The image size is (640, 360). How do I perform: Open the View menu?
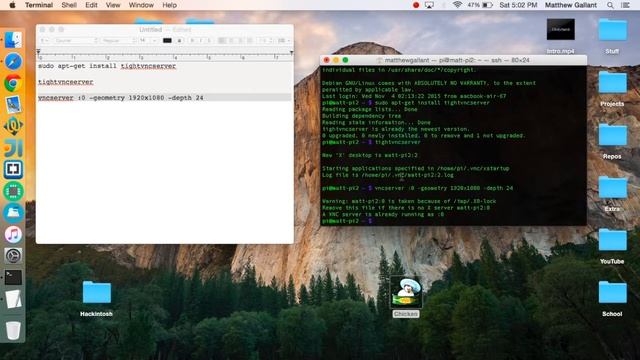(113, 5)
